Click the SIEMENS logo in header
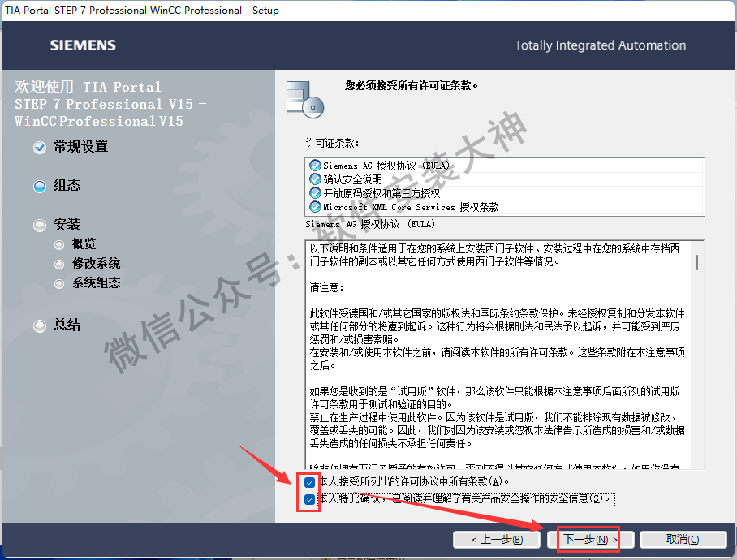737x560 pixels. coord(83,45)
